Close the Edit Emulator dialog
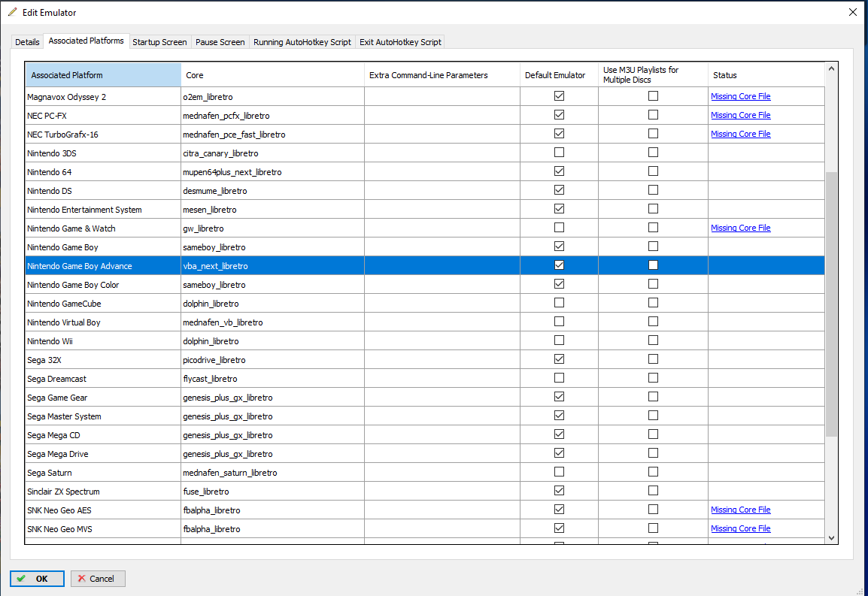 click(852, 12)
